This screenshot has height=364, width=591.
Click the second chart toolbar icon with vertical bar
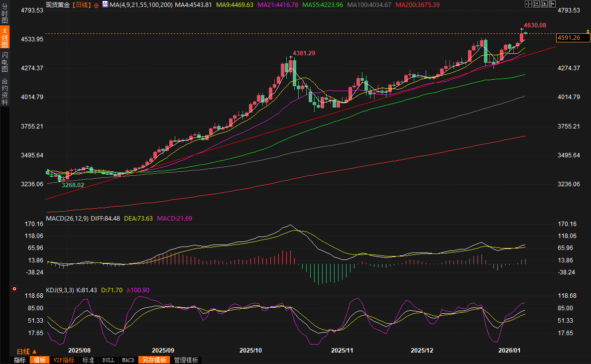(x=536, y=4)
